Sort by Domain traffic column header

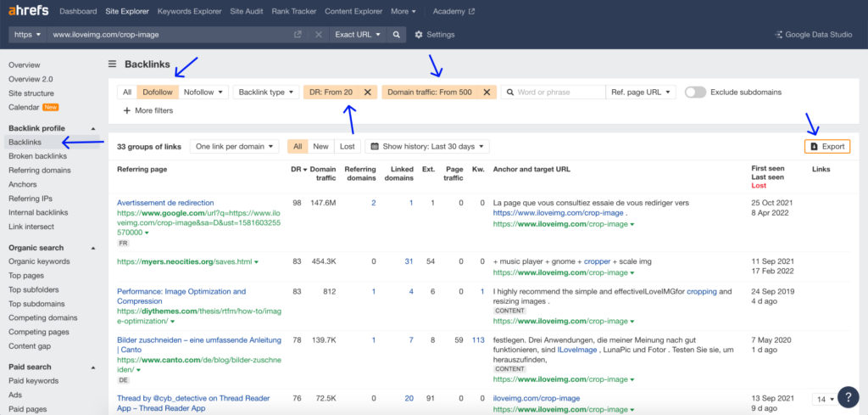tap(323, 173)
